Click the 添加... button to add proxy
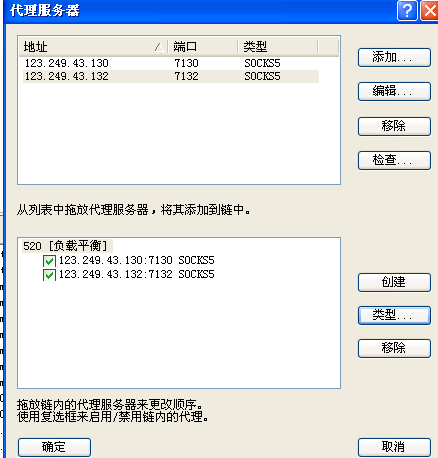438x458 pixels. coord(394,58)
